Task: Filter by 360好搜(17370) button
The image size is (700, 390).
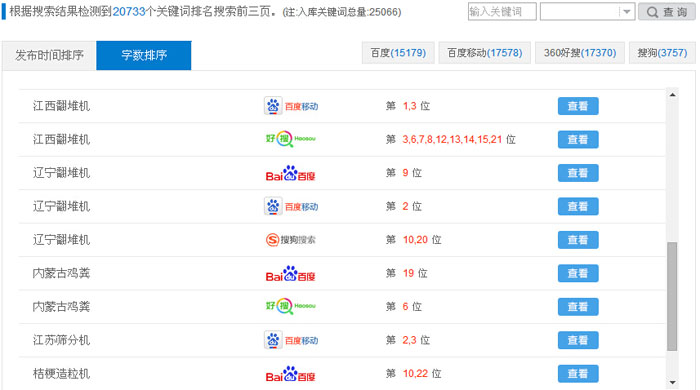Action: pyautogui.click(x=579, y=53)
